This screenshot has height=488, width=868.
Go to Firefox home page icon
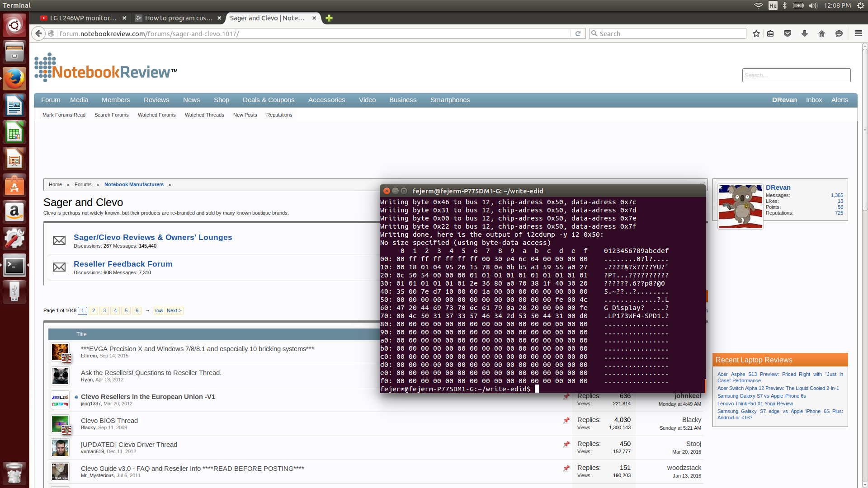(x=822, y=33)
